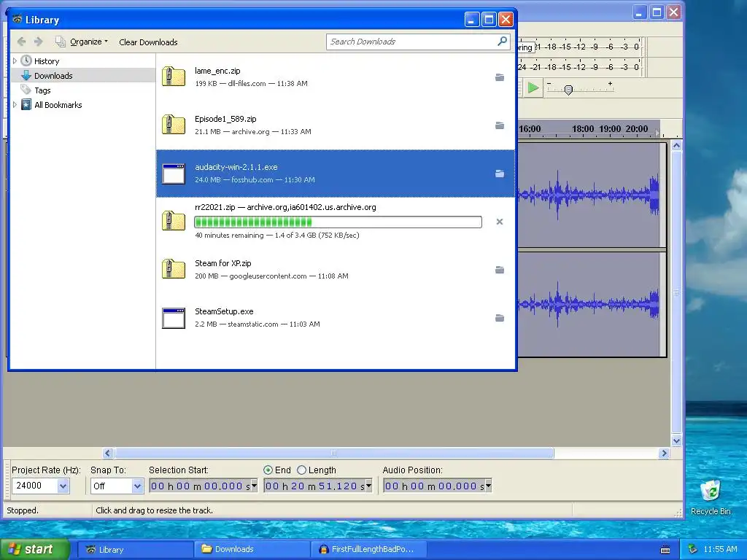
Task: Select the lame_enc.zip download row
Action: click(x=336, y=77)
